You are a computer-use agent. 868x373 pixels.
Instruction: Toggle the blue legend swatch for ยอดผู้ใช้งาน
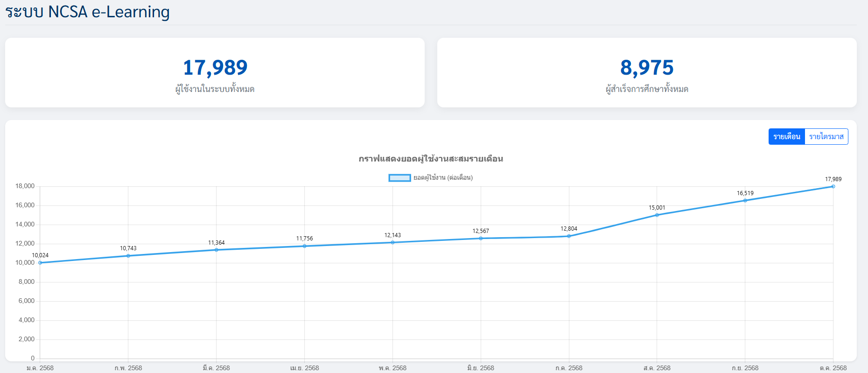pos(399,178)
